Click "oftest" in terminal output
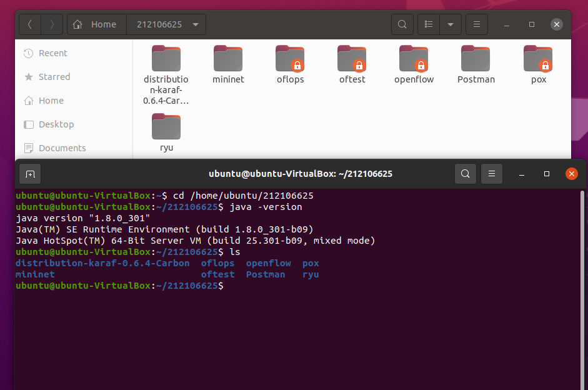 click(x=217, y=274)
